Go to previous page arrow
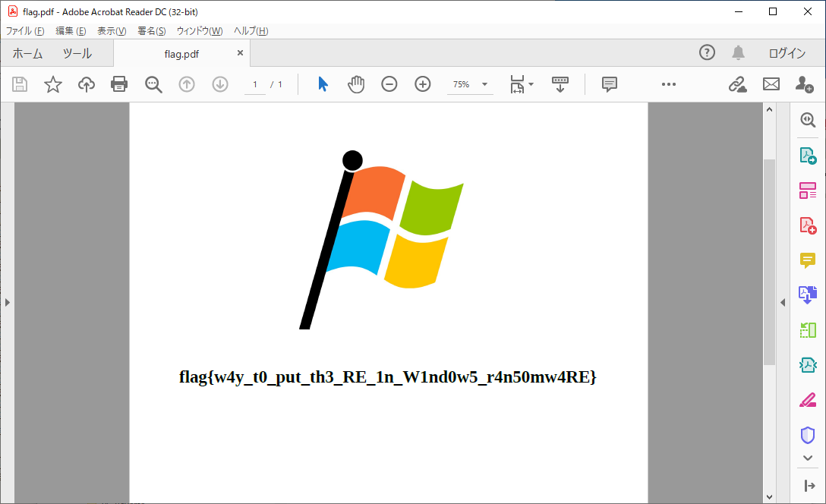Viewport: 826px width, 504px height. click(187, 84)
